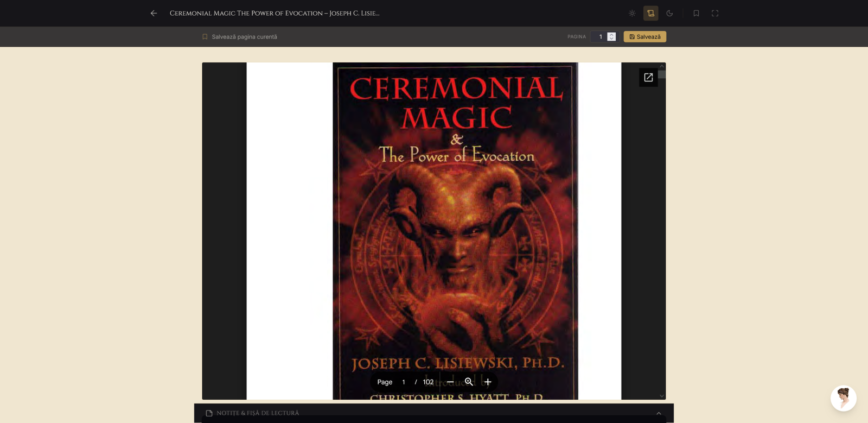Open the PDF in a new window

(x=648, y=78)
